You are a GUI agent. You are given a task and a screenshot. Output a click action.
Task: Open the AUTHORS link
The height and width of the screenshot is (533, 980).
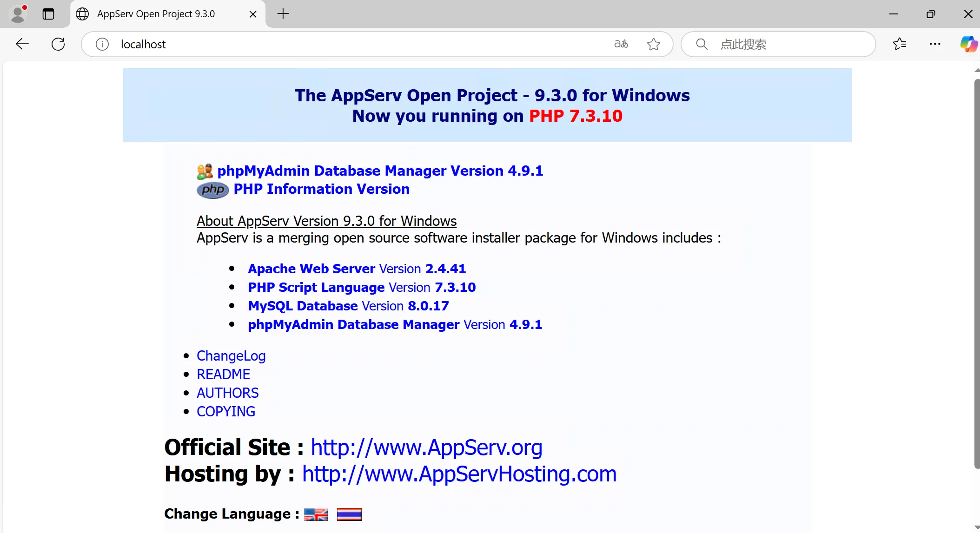[x=227, y=393]
